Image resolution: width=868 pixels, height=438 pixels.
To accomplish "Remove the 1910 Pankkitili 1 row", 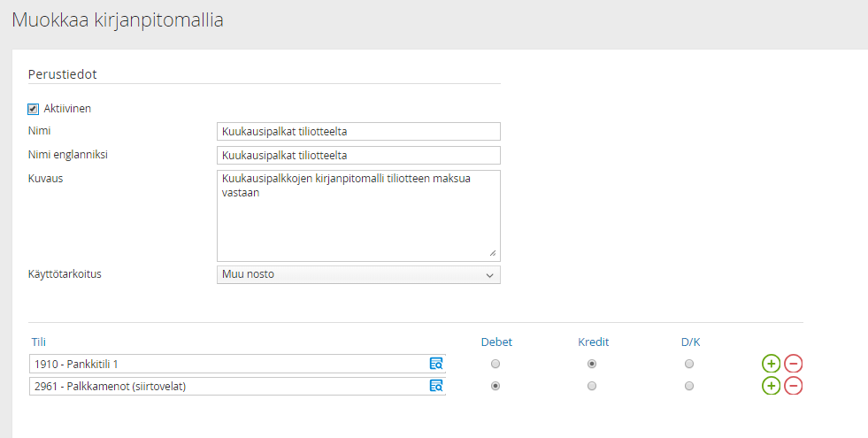I will [x=793, y=364].
